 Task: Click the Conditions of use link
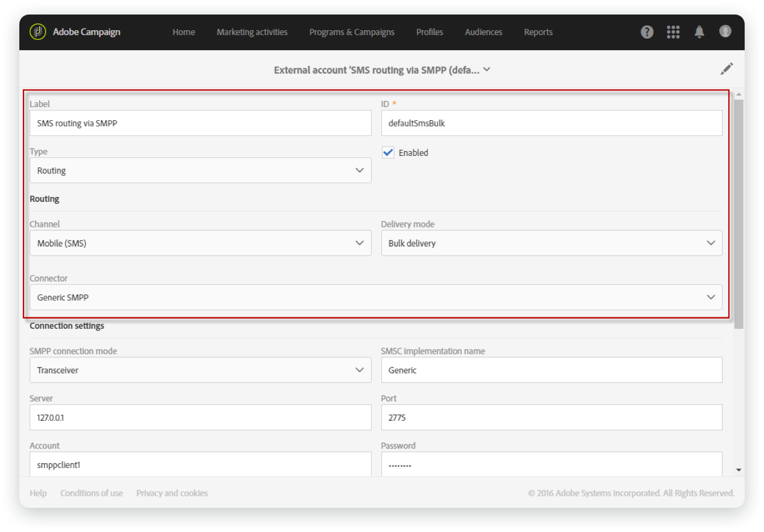click(x=91, y=493)
